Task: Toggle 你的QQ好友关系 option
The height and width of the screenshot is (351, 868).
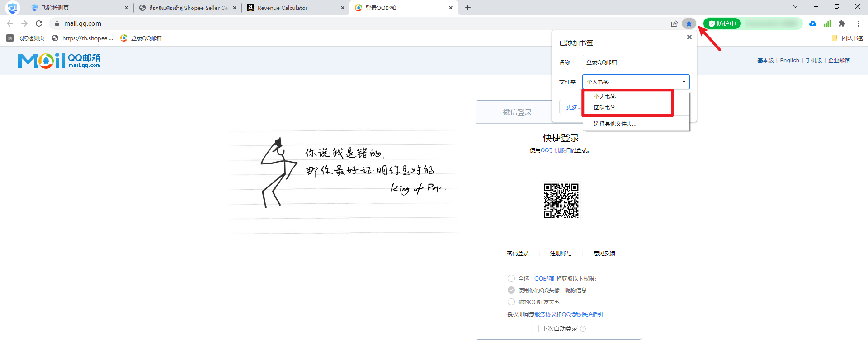Action: [511, 302]
